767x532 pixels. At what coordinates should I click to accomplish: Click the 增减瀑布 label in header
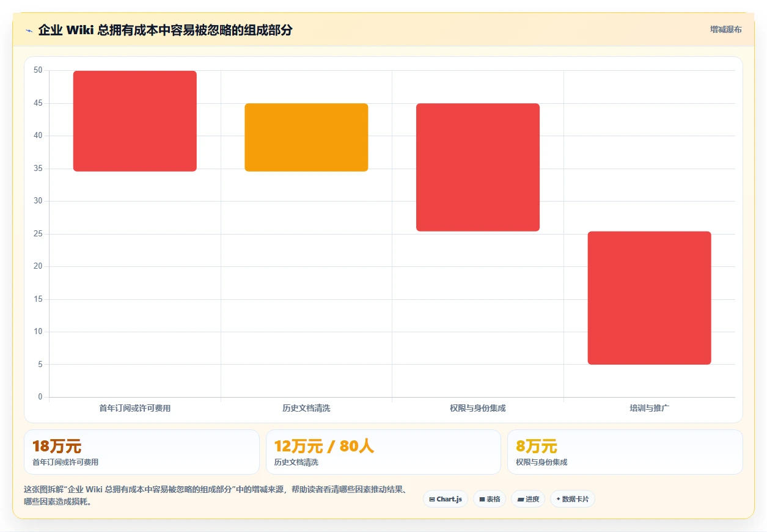click(726, 29)
